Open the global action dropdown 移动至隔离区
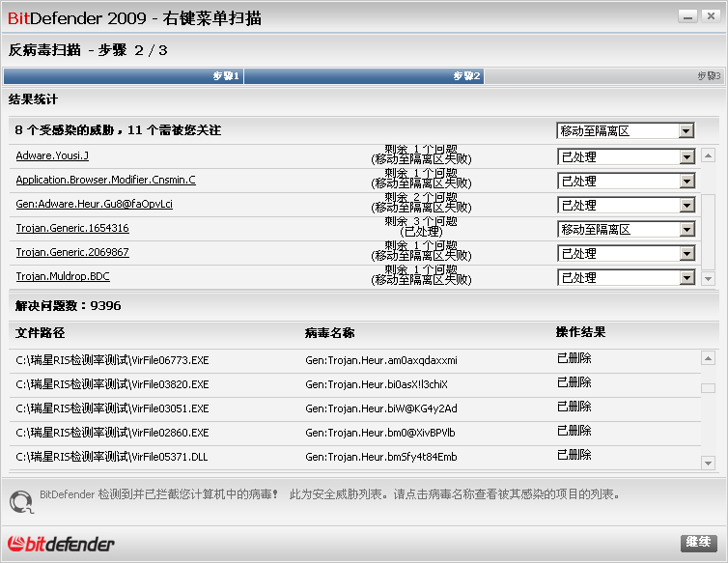Screen dimensions: 728x563 [x=626, y=131]
